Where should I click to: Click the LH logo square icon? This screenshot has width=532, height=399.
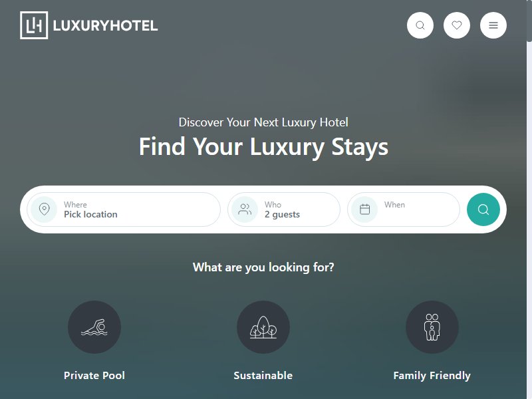[34, 25]
